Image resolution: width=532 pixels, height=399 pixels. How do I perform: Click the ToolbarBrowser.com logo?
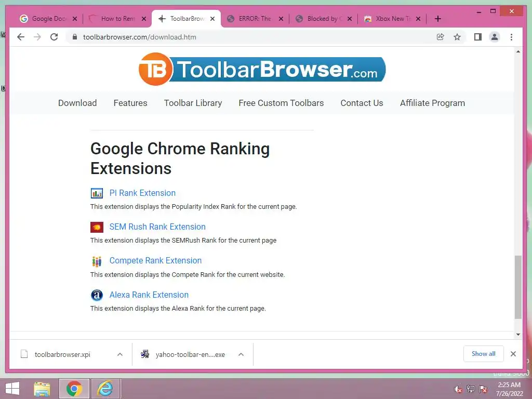point(262,69)
